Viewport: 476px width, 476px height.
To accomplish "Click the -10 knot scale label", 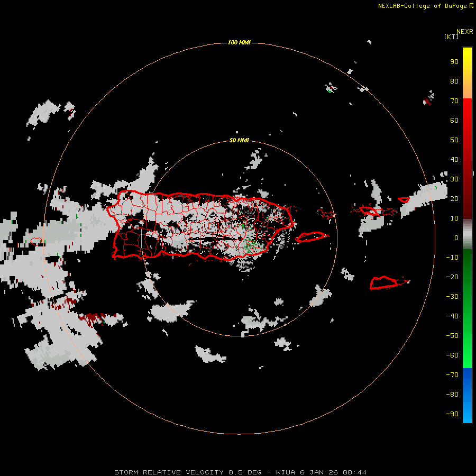I will point(452,258).
